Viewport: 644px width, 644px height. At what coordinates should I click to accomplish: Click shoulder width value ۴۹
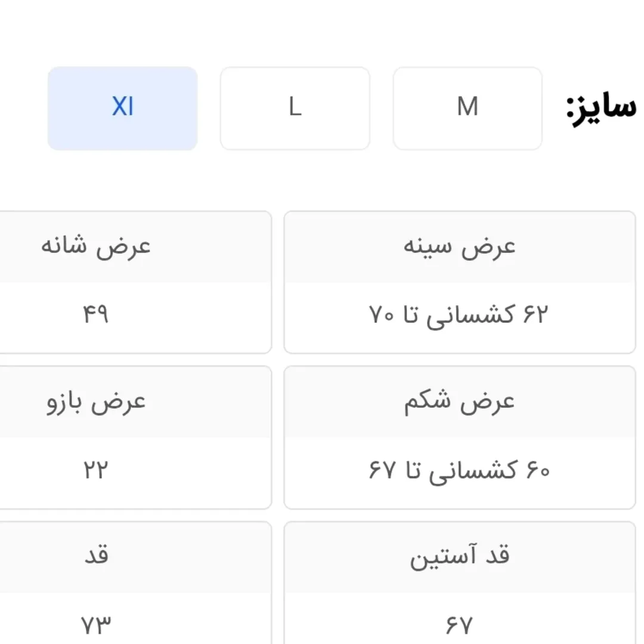point(96,314)
